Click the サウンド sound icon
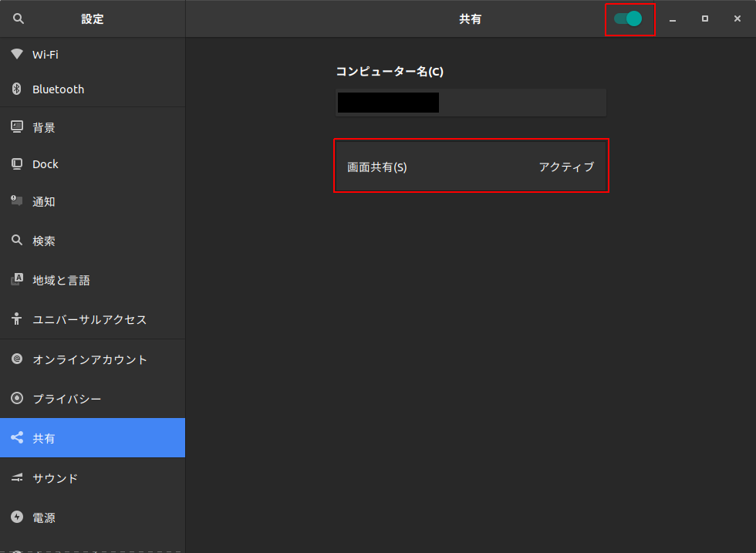Image resolution: width=756 pixels, height=553 pixels. point(17,477)
